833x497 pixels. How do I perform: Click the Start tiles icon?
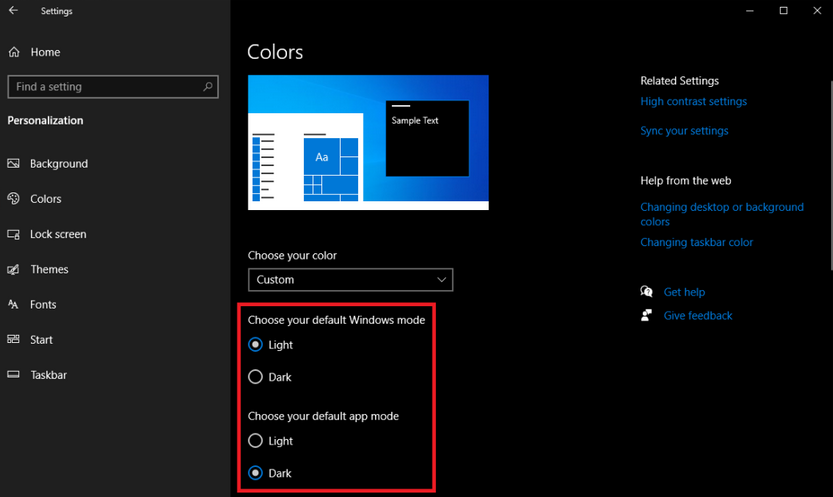click(13, 339)
